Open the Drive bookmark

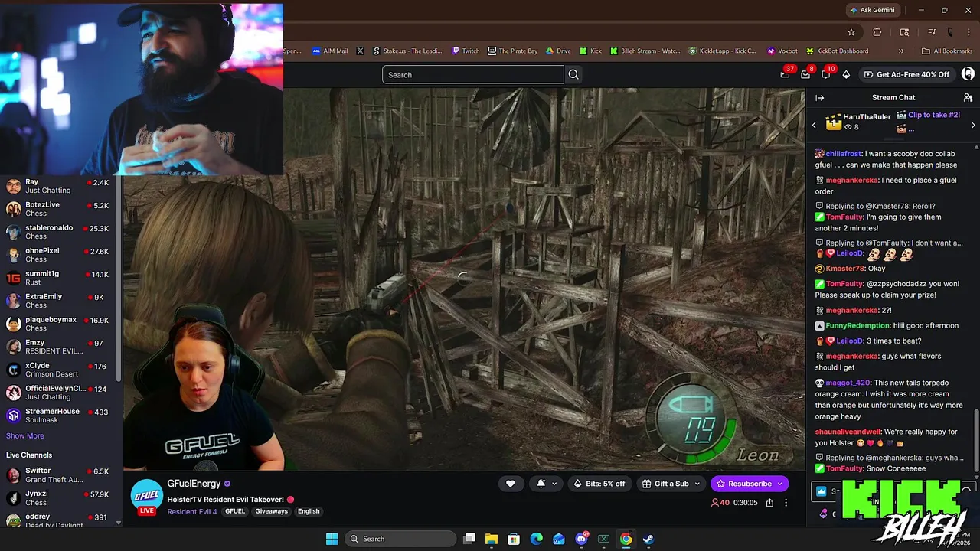(558, 51)
